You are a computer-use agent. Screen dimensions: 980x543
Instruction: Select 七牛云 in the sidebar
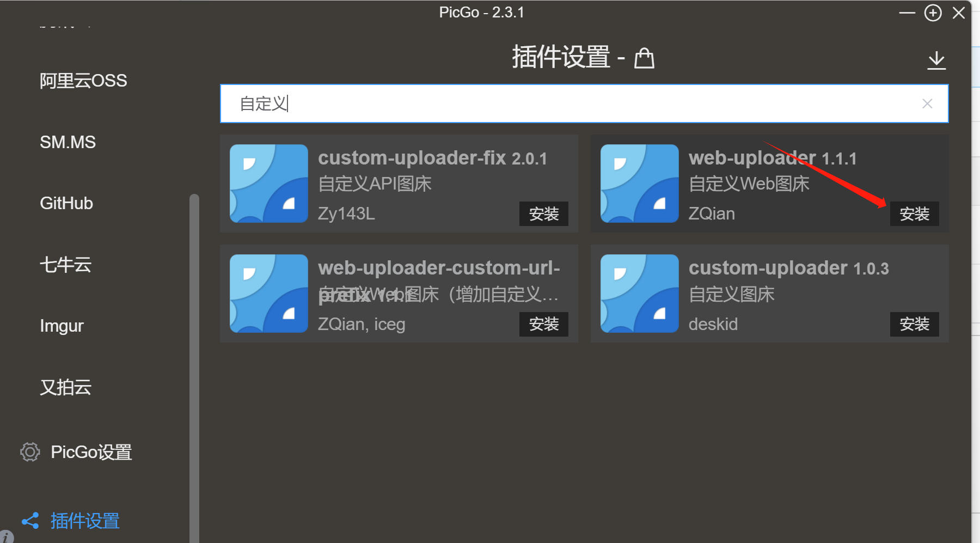pos(65,265)
